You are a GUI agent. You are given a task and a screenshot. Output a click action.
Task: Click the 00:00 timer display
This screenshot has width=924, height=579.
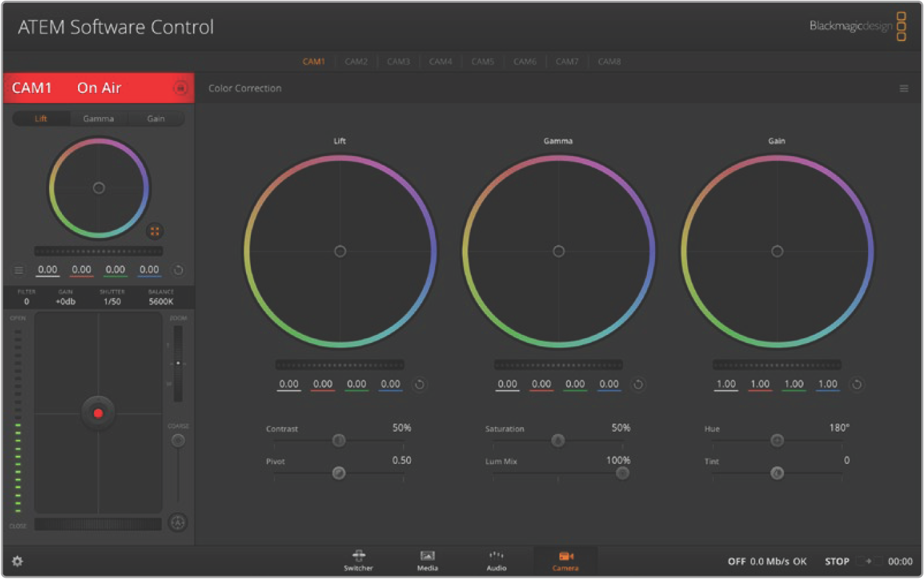pos(900,561)
